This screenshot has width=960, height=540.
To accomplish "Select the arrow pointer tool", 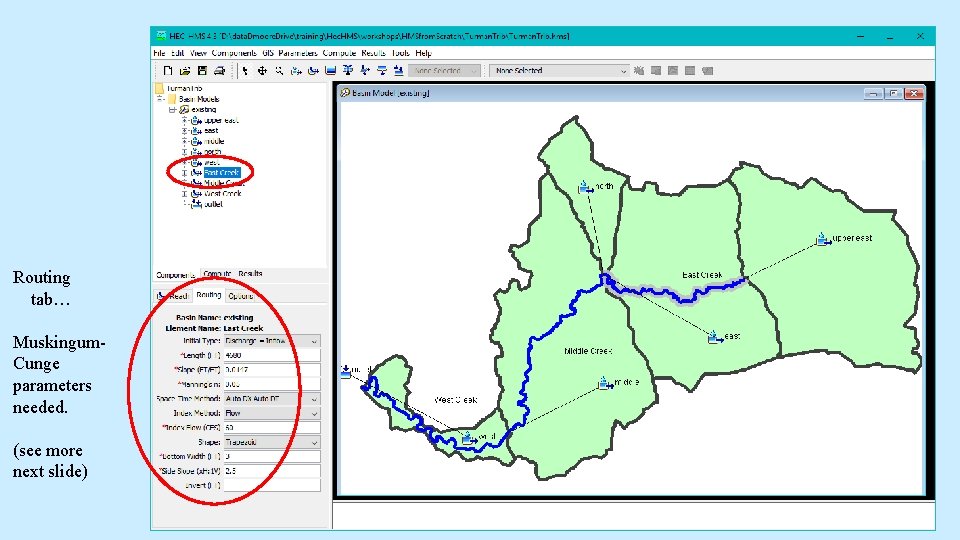I will (245, 71).
